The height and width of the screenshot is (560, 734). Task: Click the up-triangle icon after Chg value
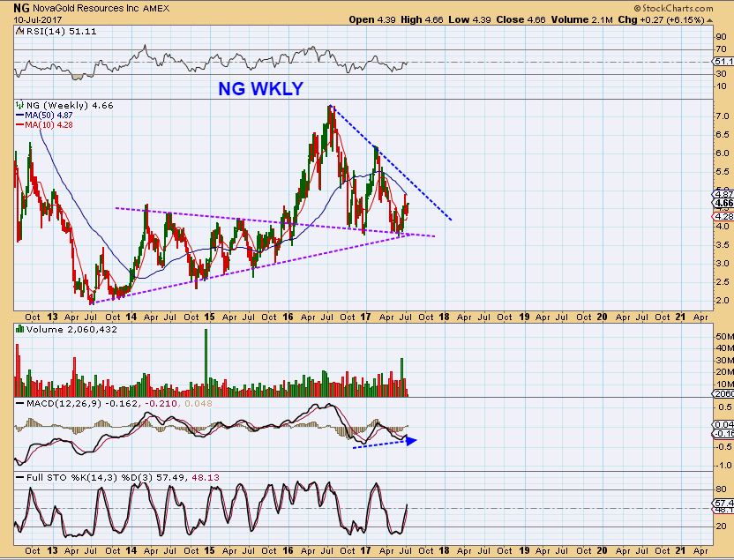click(x=709, y=20)
